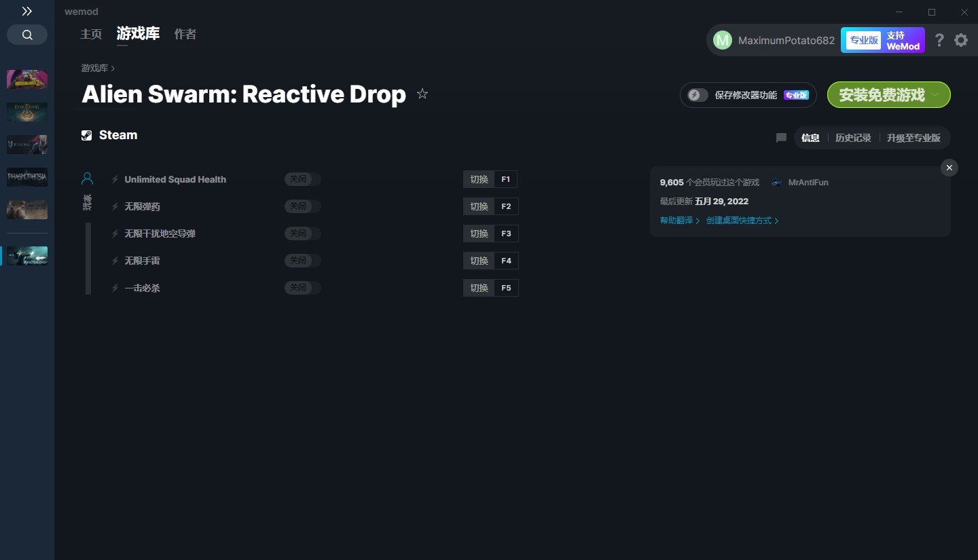The image size is (978, 560).
Task: Open the fifth sidebar game thumbnail above the divider
Action: click(x=27, y=210)
